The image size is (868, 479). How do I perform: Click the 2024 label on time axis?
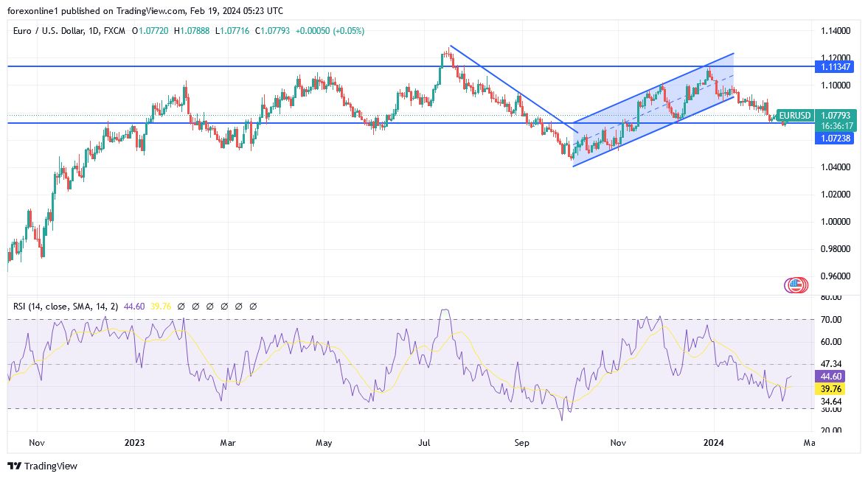714,442
